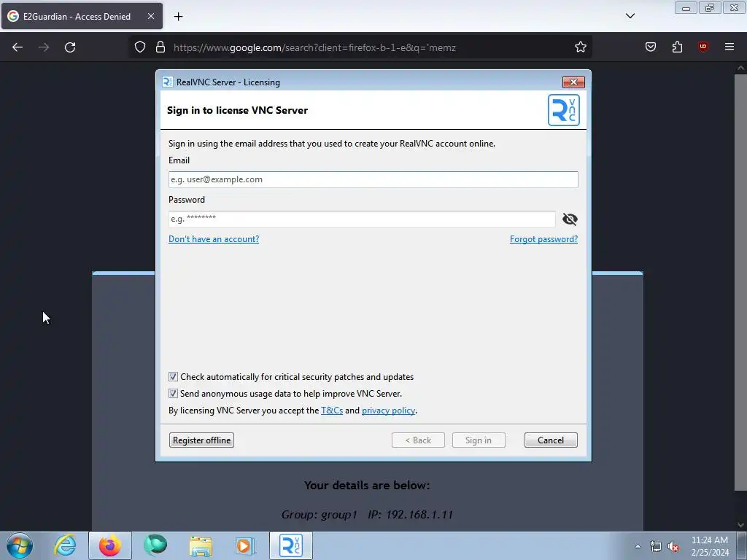The image size is (747, 560).
Task: Reload the current page
Action: (70, 47)
